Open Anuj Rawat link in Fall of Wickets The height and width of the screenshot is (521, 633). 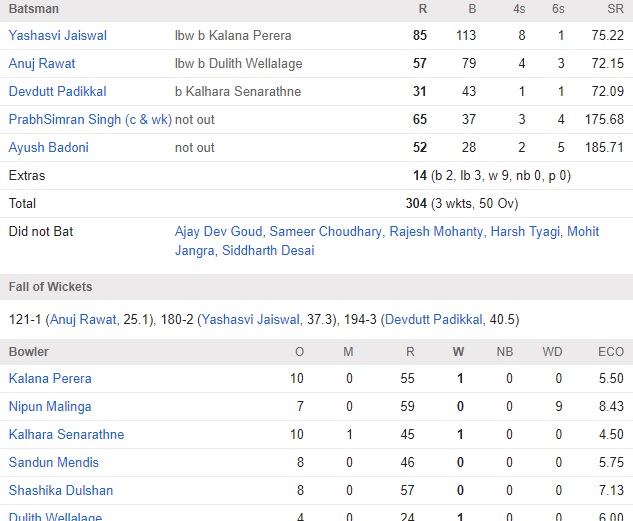tap(83, 320)
